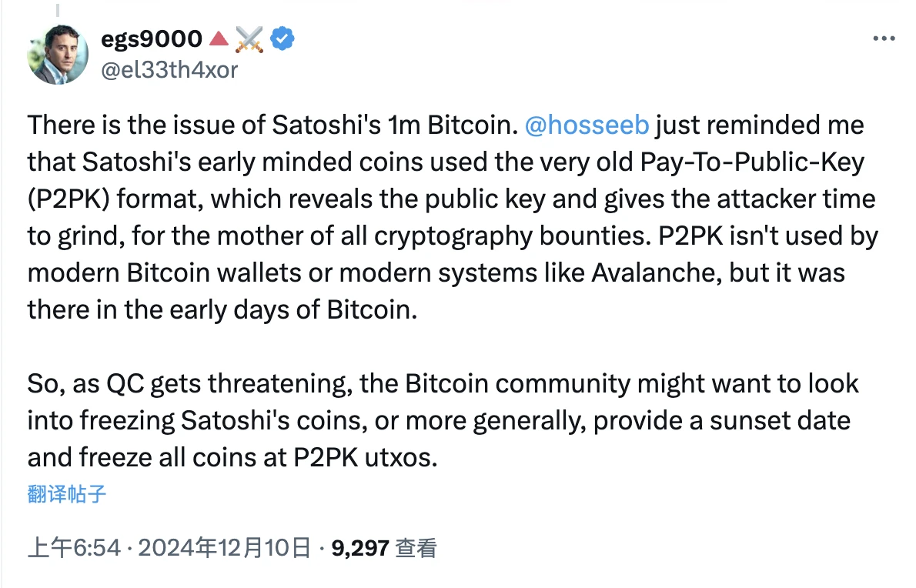
Task: Click the crossed swords emoji in username
Action: (x=250, y=38)
